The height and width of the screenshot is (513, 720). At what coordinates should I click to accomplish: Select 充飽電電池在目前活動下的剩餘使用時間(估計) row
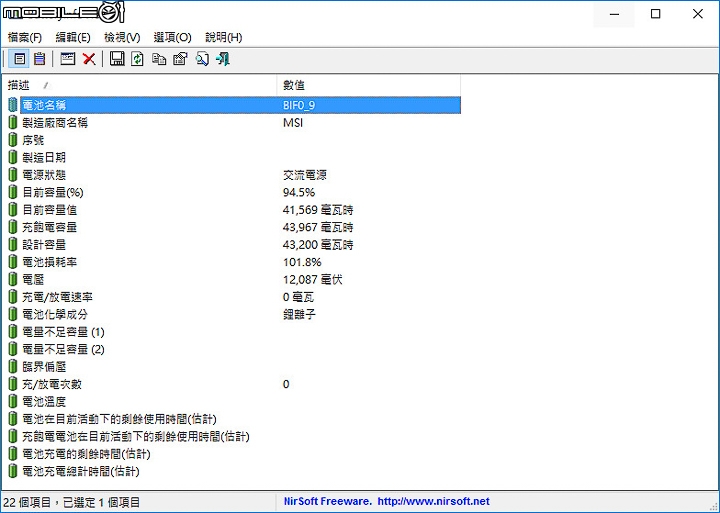pyautogui.click(x=234, y=437)
